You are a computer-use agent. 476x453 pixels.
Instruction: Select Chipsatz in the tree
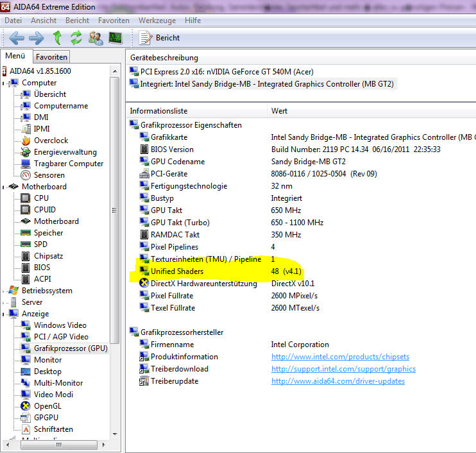click(48, 256)
